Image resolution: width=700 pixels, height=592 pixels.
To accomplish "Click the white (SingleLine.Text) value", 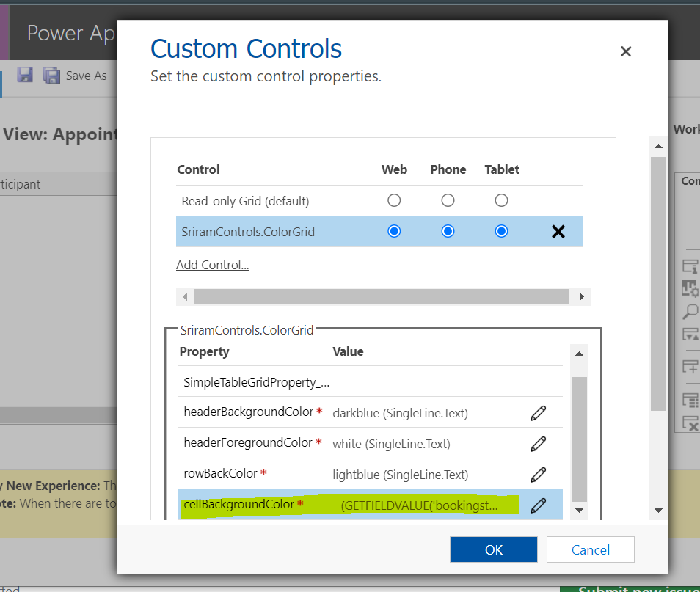I will pos(392,444).
